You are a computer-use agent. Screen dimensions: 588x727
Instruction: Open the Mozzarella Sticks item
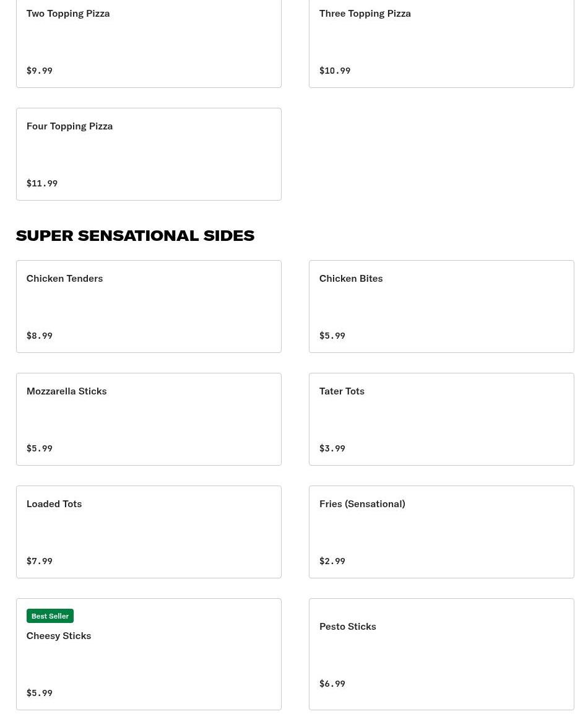click(149, 419)
